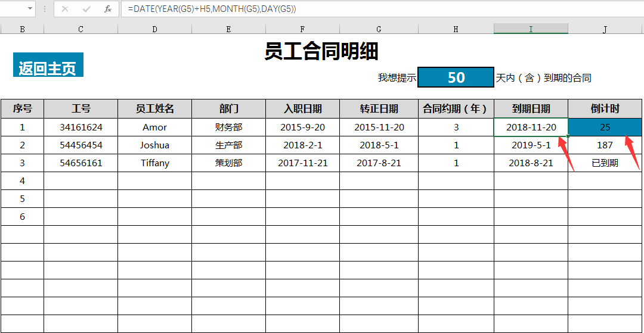
Task: Click the 员工姓名 header cell
Action: point(155,108)
